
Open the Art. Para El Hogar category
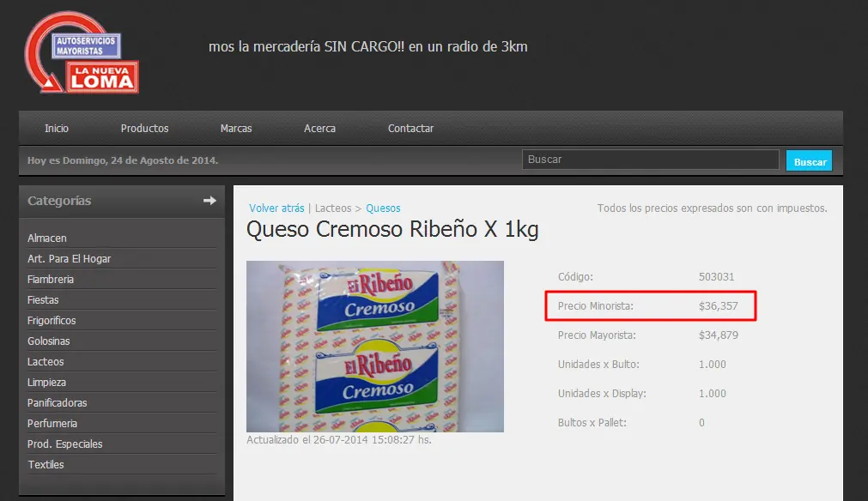[70, 259]
